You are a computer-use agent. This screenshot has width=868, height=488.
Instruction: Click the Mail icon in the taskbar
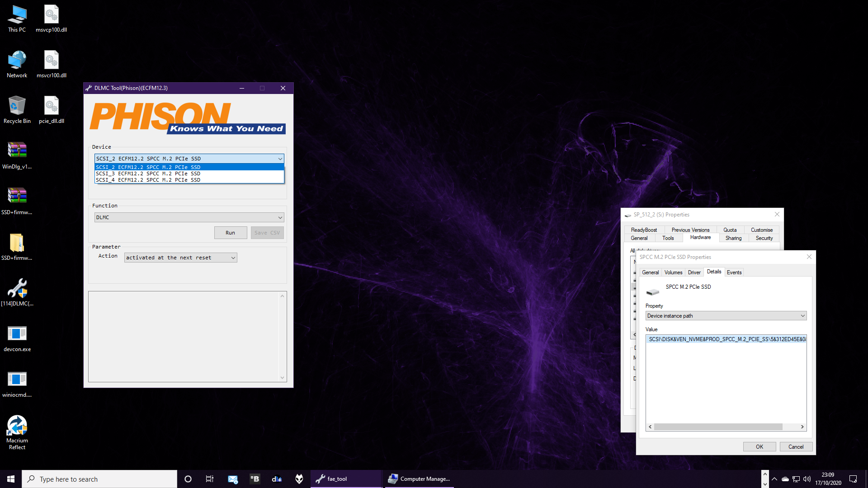(233, 479)
